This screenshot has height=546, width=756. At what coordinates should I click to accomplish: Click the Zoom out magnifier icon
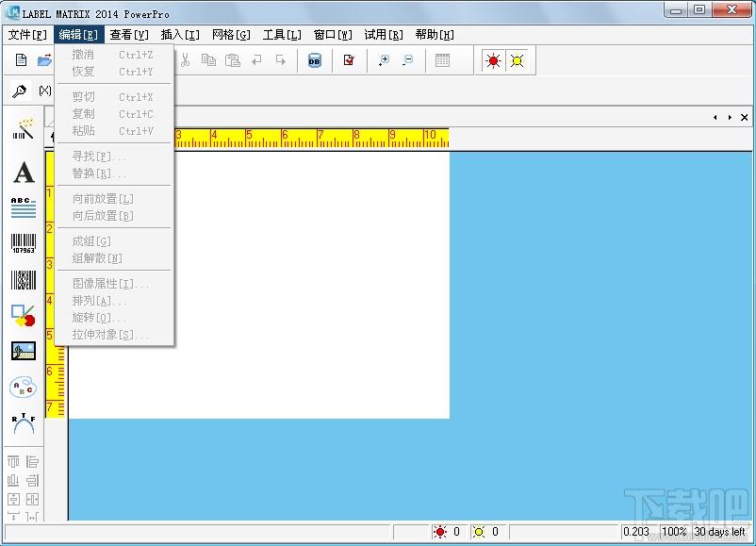point(408,60)
